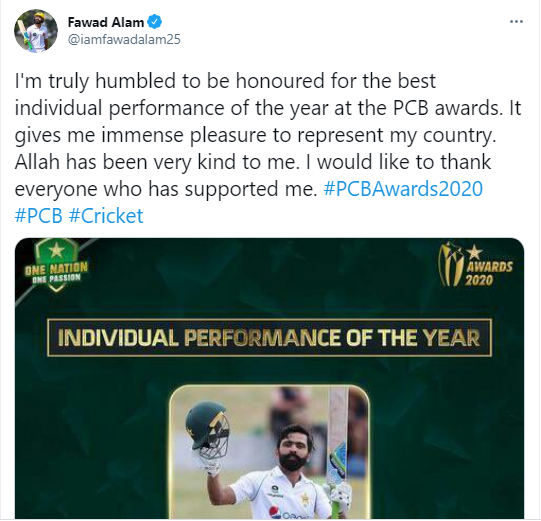Screen dimensions: 541x521
Task: Click the gold star above Awards text
Action: pyautogui.click(x=474, y=252)
